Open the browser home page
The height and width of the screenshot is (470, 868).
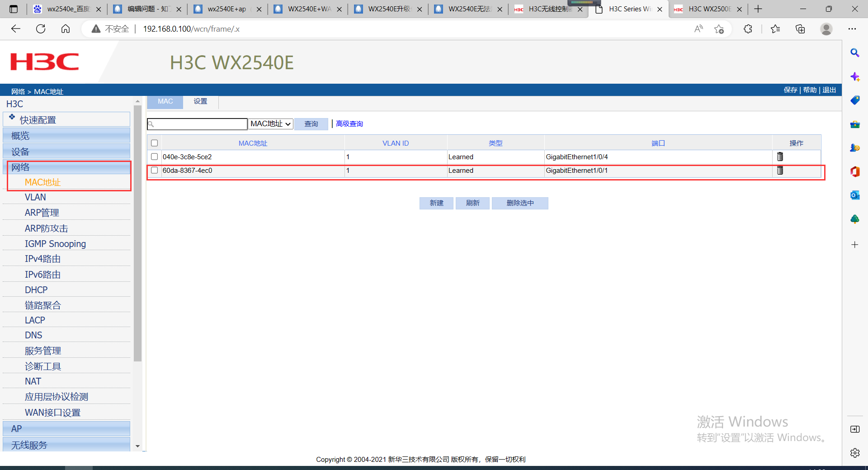[66, 29]
